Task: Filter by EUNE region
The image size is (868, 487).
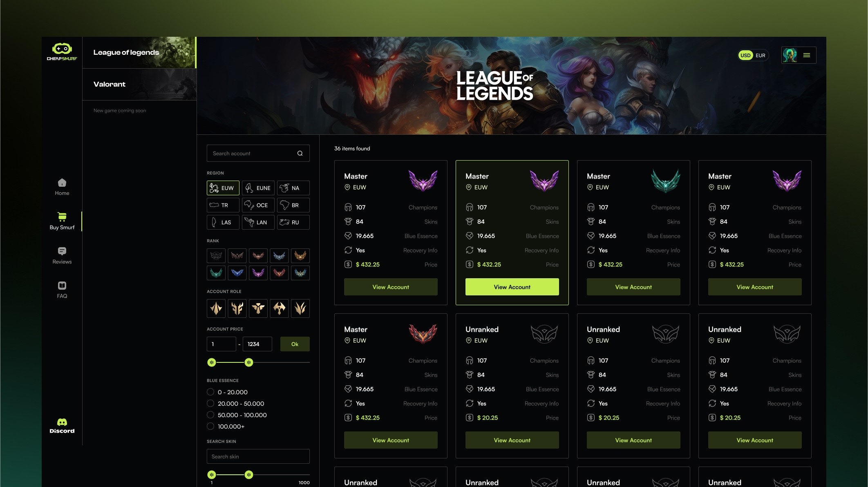Action: click(x=258, y=188)
